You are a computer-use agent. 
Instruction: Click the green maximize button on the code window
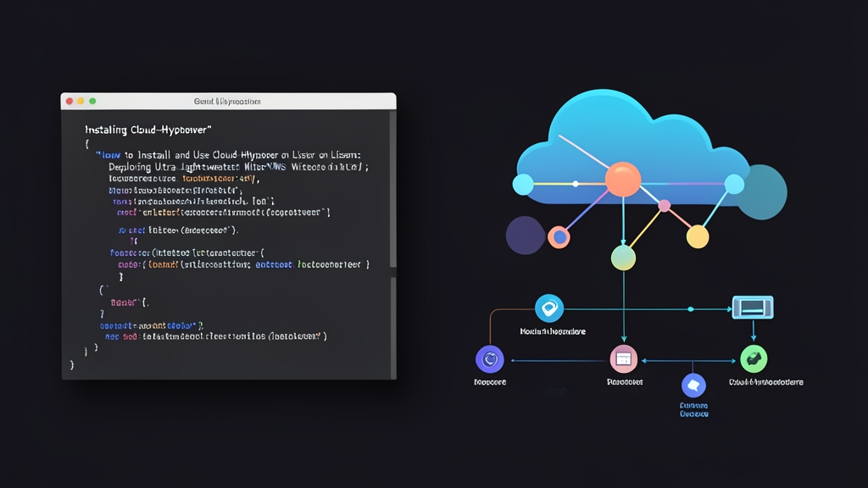point(92,102)
